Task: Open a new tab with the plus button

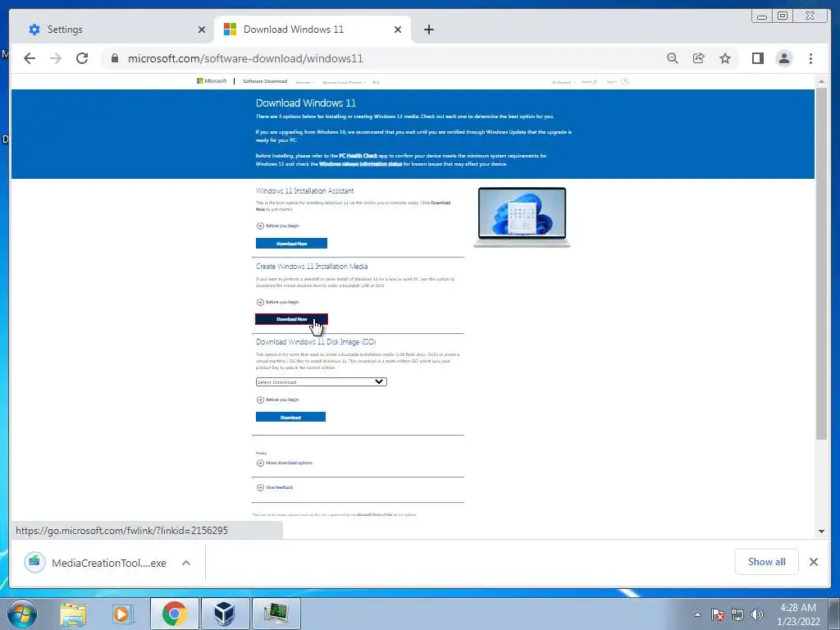Action: [x=428, y=30]
